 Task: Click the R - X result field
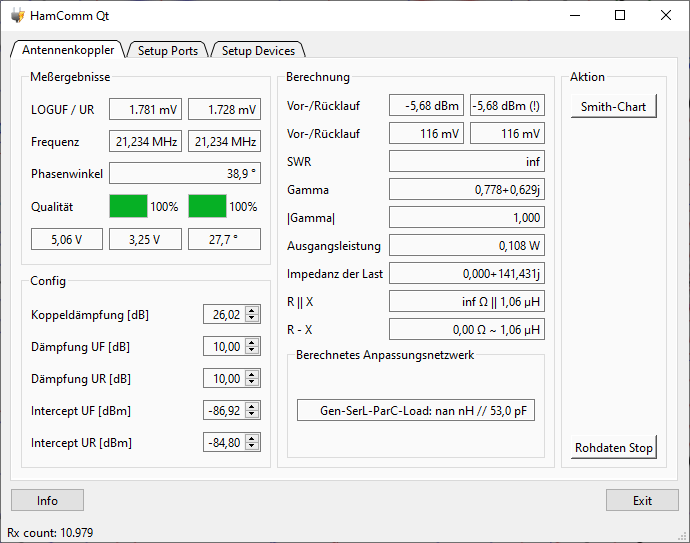tap(467, 330)
